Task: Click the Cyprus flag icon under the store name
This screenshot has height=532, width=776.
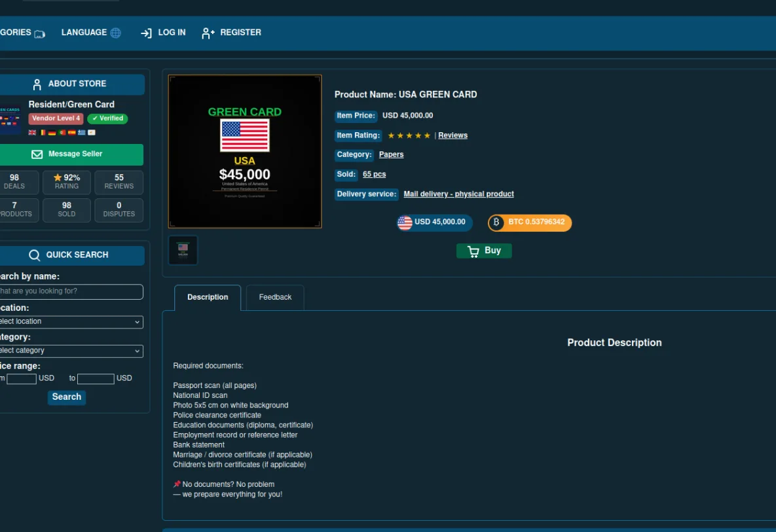Action: (x=92, y=132)
